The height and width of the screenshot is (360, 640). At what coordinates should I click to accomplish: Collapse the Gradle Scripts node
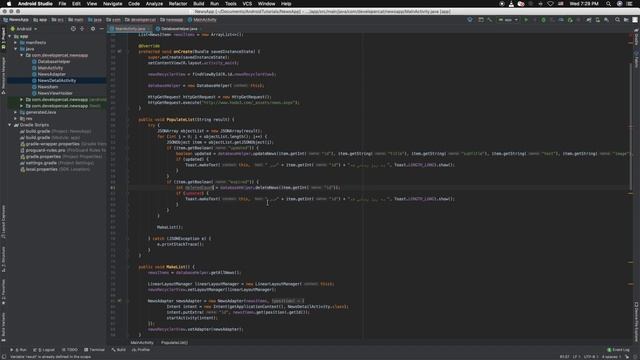10,125
